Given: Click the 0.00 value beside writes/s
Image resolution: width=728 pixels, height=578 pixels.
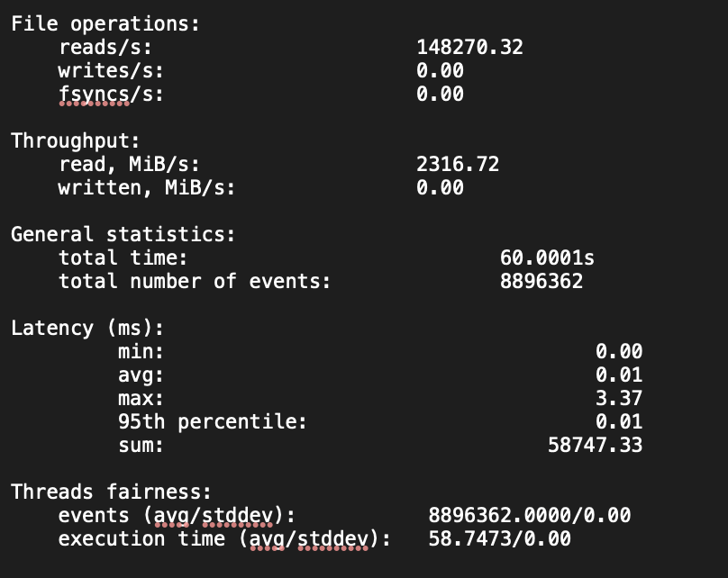Looking at the screenshot, I should coord(441,70).
